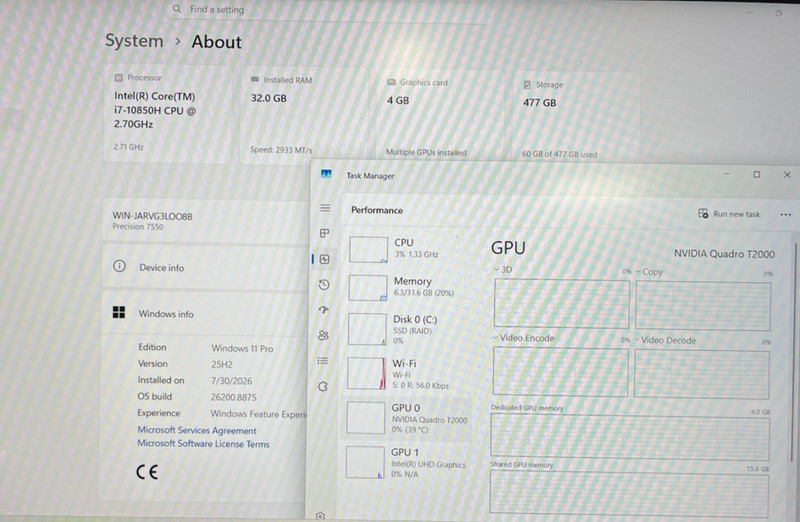This screenshot has height=522, width=800.
Task: Click System in the Settings breadcrumb
Action: (134, 41)
